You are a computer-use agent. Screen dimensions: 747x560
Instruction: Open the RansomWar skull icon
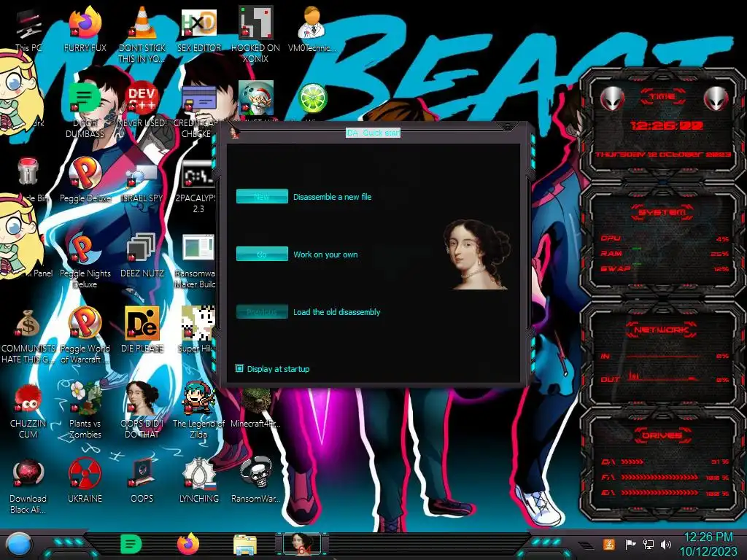coord(255,472)
